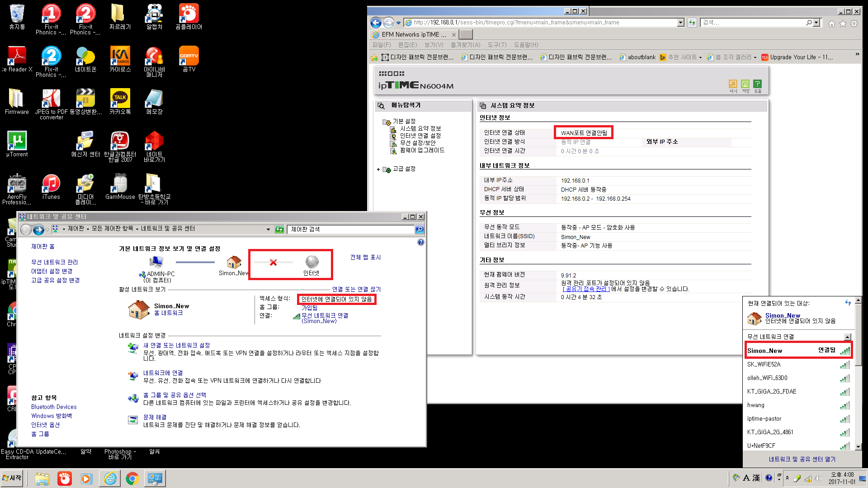Click the 공유기 접속 관리 link

pyautogui.click(x=586, y=289)
